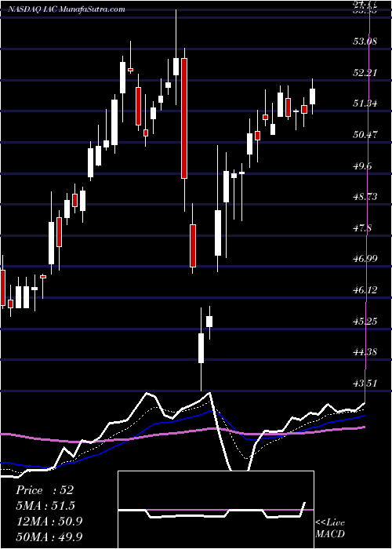Image resolution: width=392 pixels, height=549 pixels.
Task: Click the NASDAQ IAC MunafaSutra.com title text
Action: (65, 9)
